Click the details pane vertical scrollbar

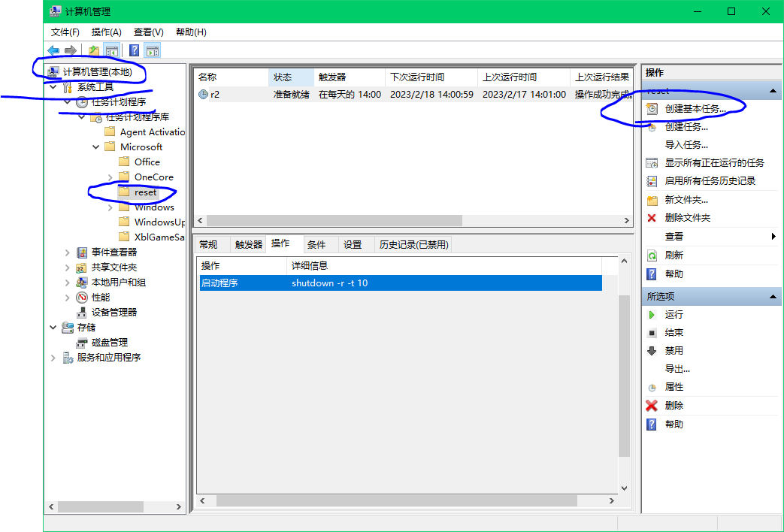(624, 374)
